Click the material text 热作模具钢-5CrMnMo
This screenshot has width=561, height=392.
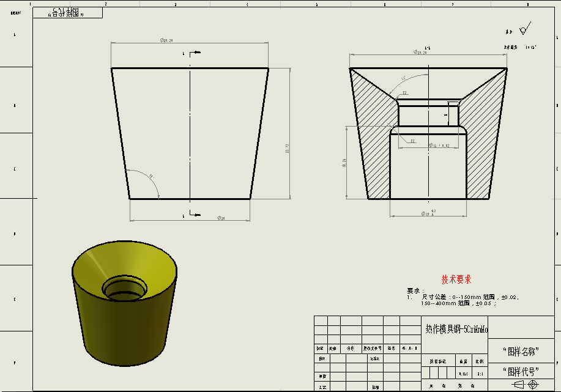click(x=456, y=329)
